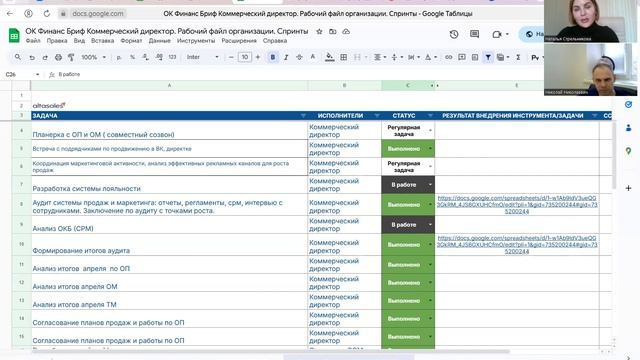
Task: Go to Google Sheets home icon
Action: pyautogui.click(x=14, y=36)
